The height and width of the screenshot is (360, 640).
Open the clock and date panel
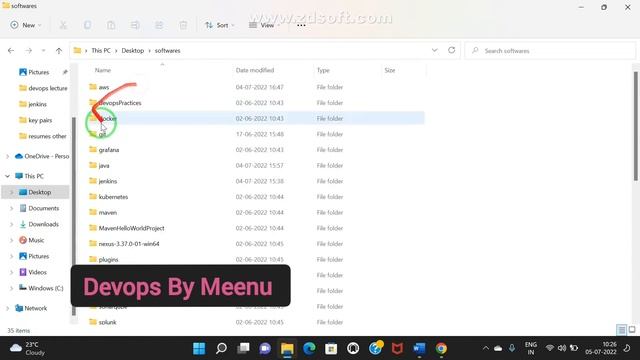pos(601,348)
